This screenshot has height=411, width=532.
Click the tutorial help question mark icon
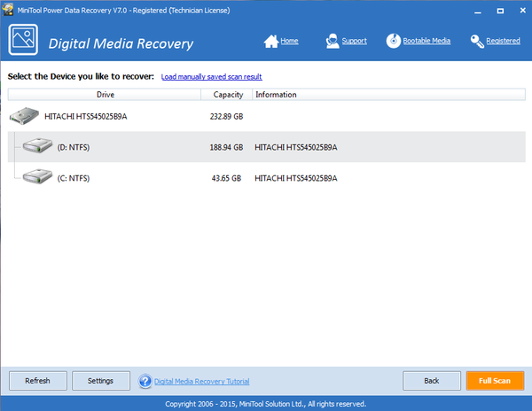[x=145, y=381]
